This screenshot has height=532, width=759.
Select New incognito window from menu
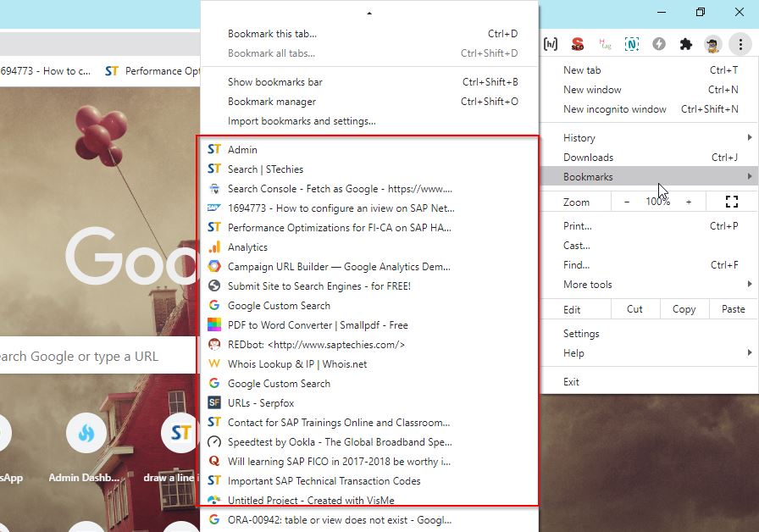coord(613,108)
